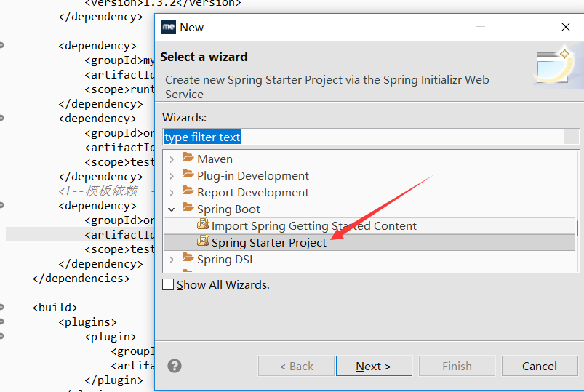Viewport: 584px width, 392px height.
Task: Click the Cancel button
Action: (x=540, y=366)
